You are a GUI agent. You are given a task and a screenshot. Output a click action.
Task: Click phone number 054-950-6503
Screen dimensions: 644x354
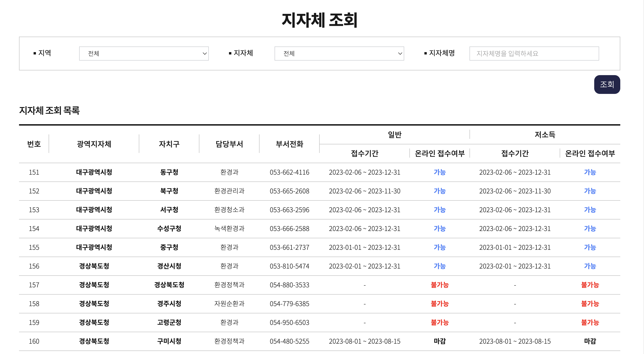(x=289, y=322)
